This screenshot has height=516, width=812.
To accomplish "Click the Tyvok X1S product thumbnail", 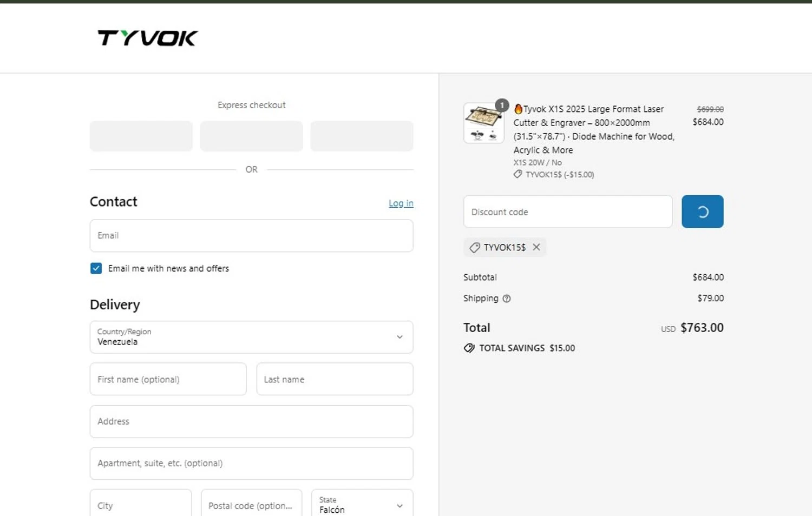I will click(x=484, y=123).
